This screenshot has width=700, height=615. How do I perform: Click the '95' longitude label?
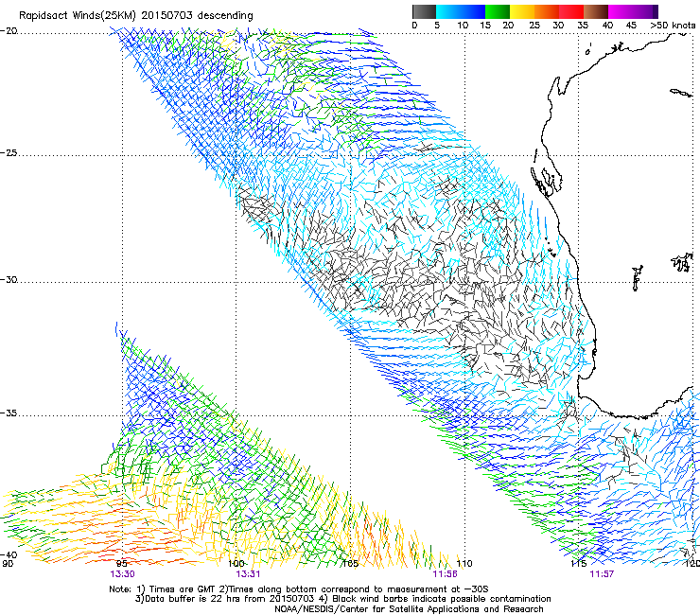tap(121, 564)
